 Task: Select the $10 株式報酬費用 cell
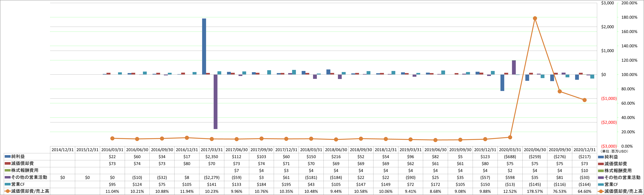585,171
